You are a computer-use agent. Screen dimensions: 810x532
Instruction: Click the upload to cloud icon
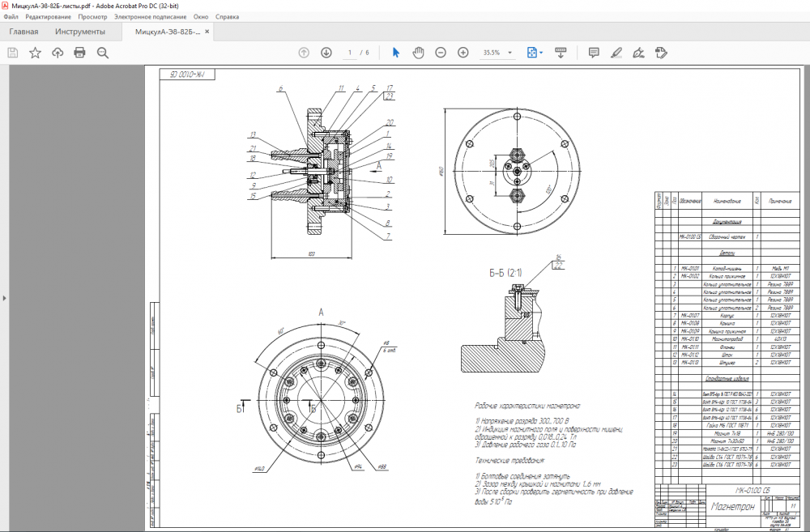[x=58, y=53]
